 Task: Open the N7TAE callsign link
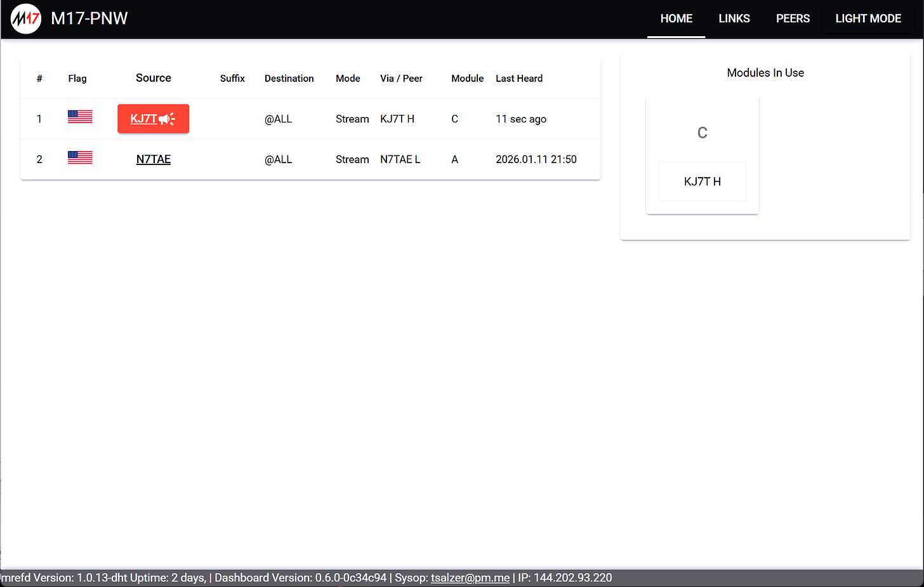point(153,159)
